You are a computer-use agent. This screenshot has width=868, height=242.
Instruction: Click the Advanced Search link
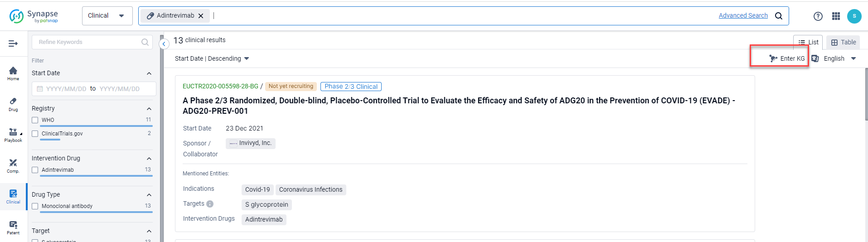click(x=743, y=15)
